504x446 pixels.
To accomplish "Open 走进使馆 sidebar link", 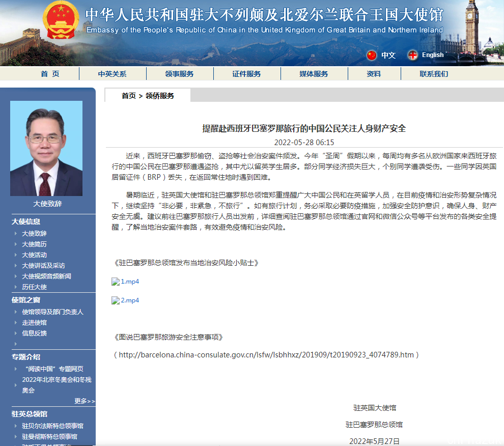I will [x=35, y=322].
